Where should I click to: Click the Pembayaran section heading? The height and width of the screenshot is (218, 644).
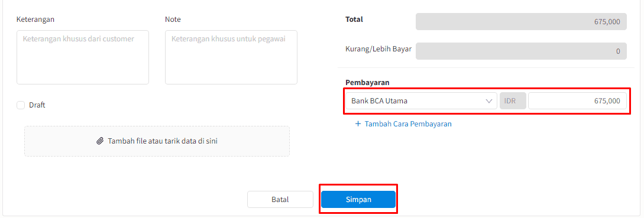point(367,83)
